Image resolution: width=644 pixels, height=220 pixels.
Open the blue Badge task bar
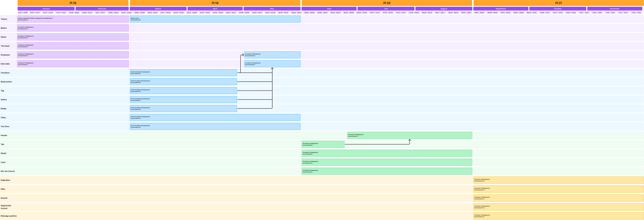pyautogui.click(x=183, y=108)
